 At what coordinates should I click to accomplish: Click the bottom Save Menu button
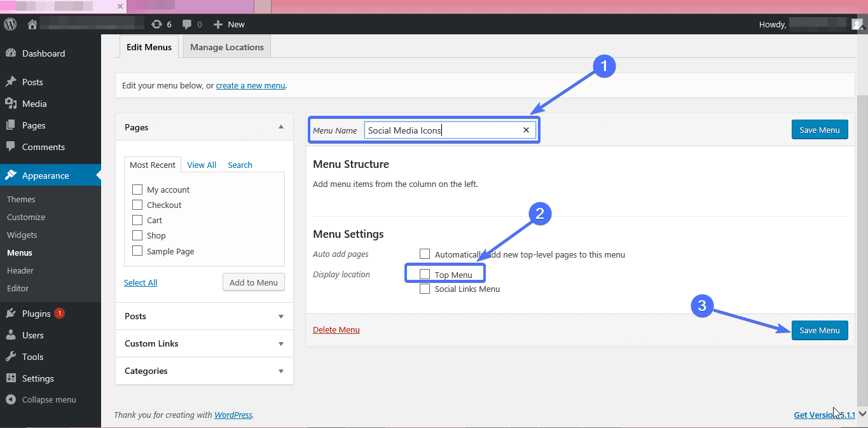[x=820, y=330]
